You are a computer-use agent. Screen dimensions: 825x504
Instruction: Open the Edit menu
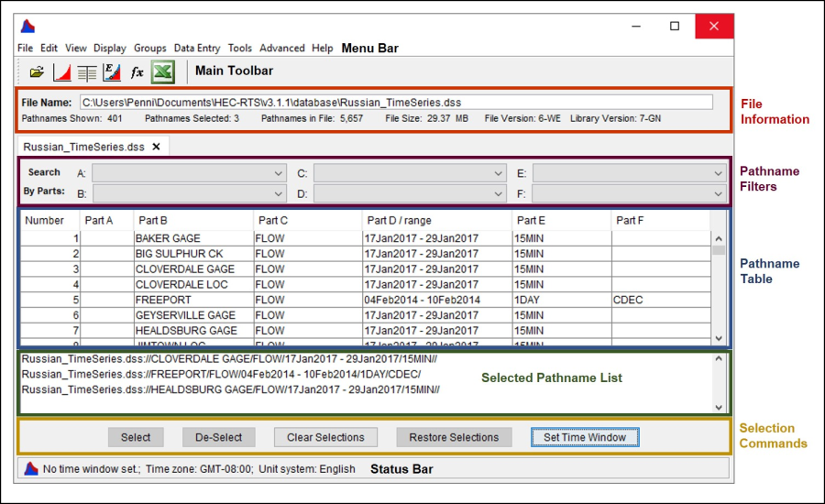pyautogui.click(x=49, y=48)
